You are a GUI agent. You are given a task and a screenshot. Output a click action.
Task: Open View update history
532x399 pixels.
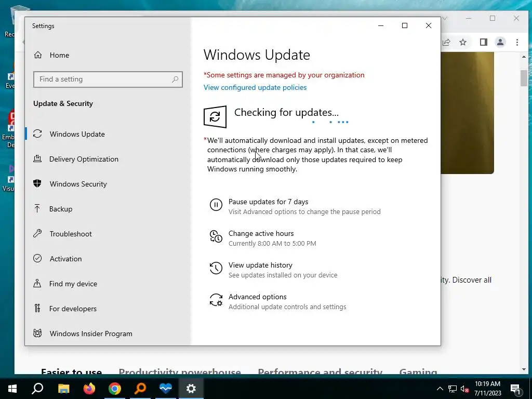[x=261, y=265]
